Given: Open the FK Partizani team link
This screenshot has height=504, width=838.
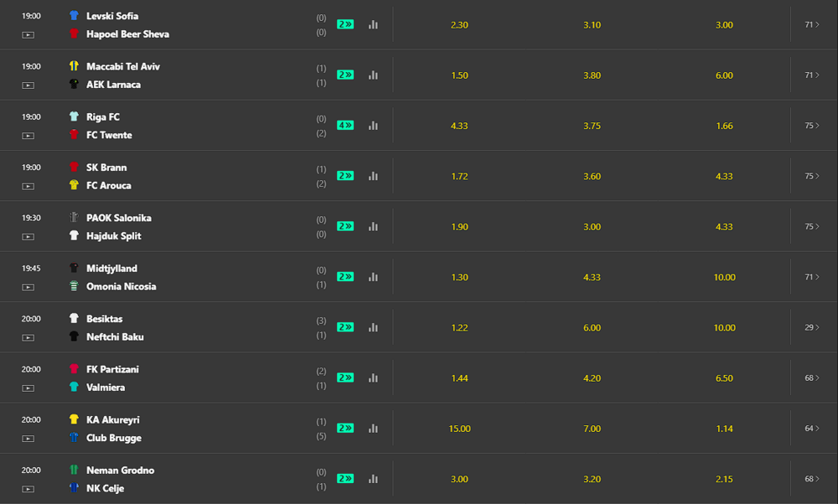Looking at the screenshot, I should (x=111, y=369).
